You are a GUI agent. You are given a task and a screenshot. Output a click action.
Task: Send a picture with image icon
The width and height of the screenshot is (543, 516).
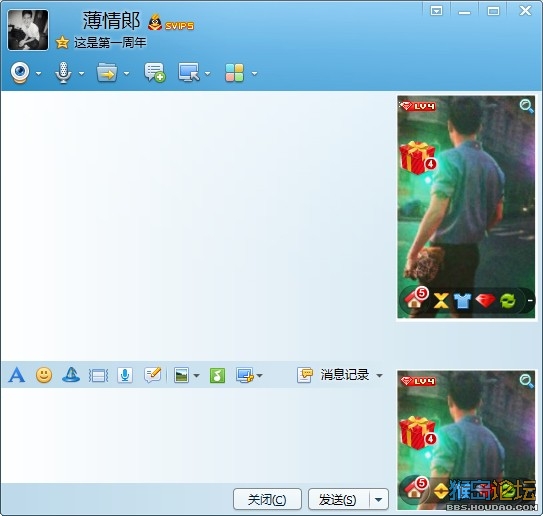pos(181,375)
